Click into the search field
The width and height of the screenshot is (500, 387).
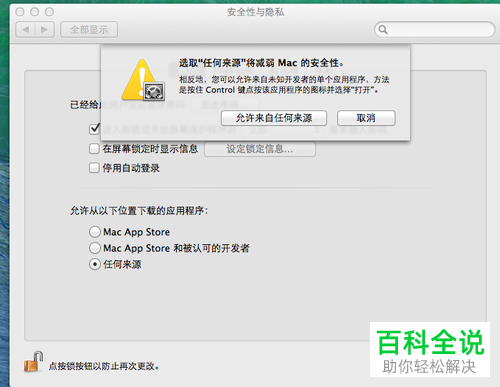point(435,30)
